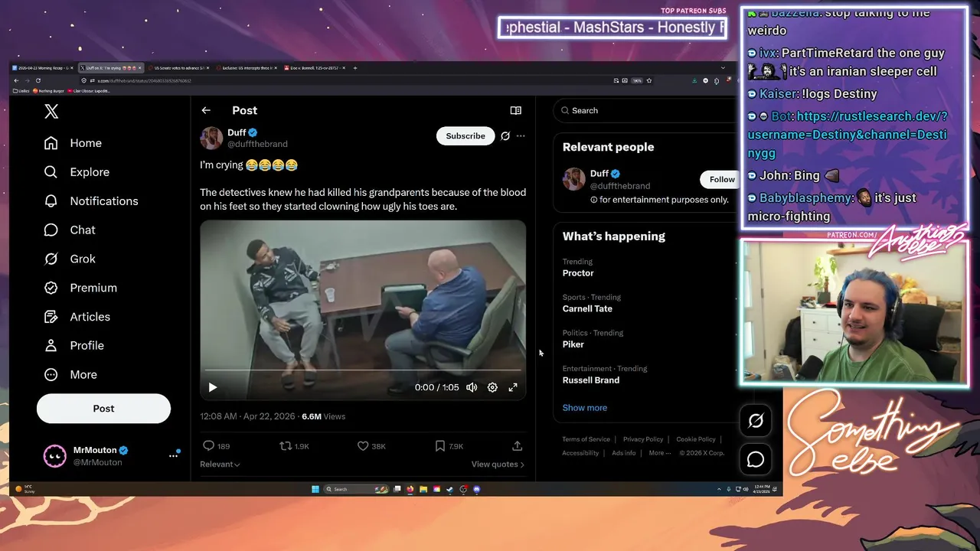
Task: Open @duffthebrand handle on the post
Action: tap(257, 144)
